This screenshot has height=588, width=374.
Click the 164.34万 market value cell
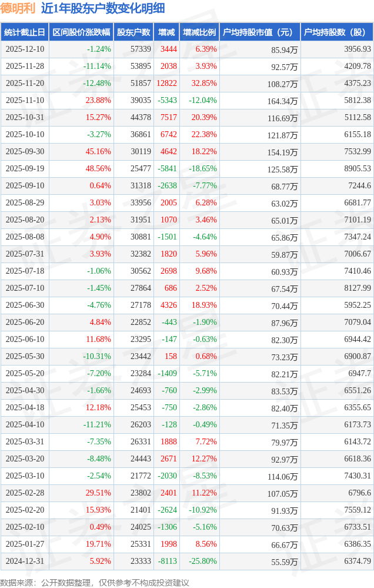tap(282, 101)
